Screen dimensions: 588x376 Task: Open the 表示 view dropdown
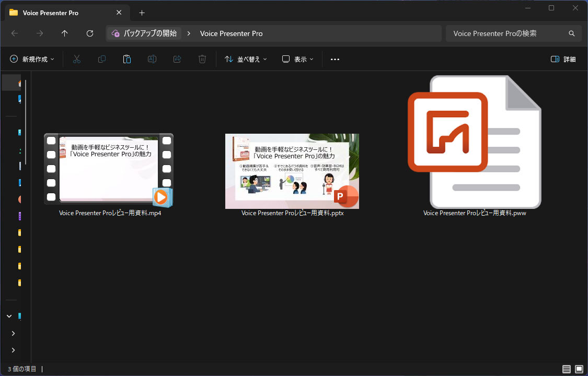point(298,59)
